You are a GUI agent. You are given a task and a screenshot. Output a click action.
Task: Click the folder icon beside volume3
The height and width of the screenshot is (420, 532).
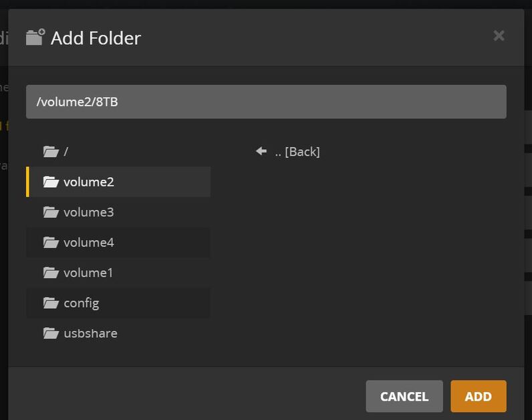51,212
